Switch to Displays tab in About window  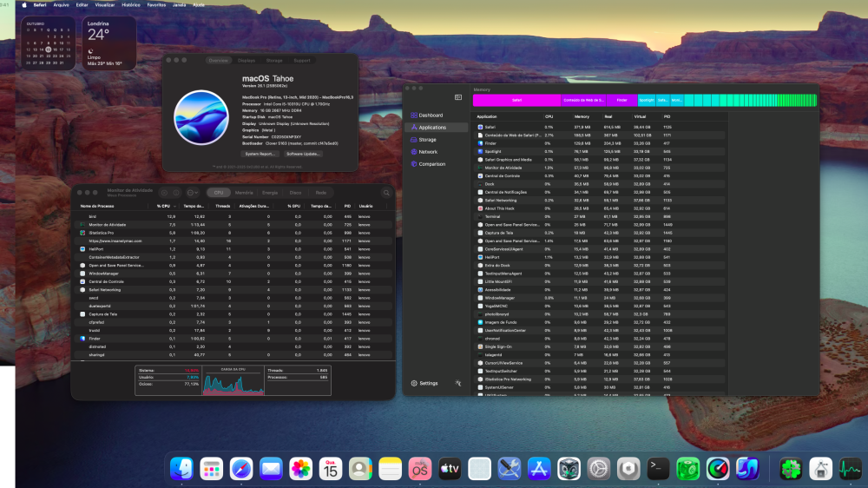(x=247, y=61)
